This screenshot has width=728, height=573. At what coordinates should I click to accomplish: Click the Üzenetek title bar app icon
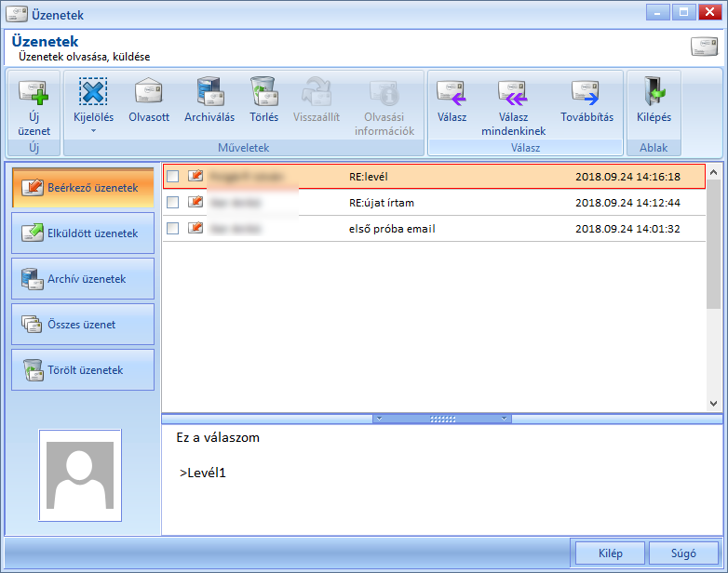16,14
